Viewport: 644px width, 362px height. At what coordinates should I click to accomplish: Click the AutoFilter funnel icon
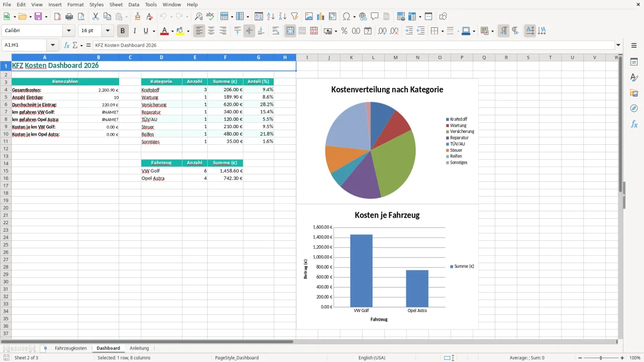[295, 17]
